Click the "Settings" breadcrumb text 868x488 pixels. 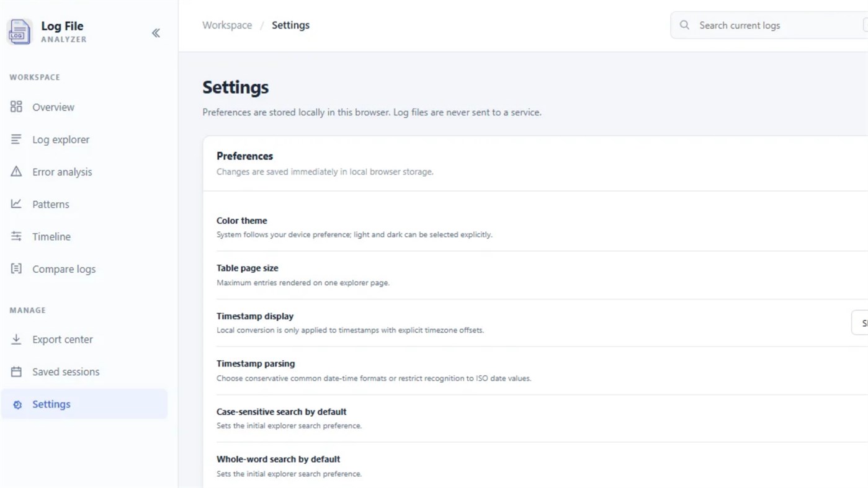click(290, 25)
